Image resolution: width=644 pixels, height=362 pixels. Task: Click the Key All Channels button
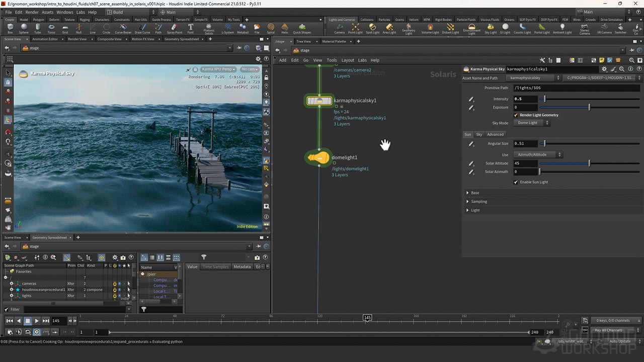pos(608,330)
